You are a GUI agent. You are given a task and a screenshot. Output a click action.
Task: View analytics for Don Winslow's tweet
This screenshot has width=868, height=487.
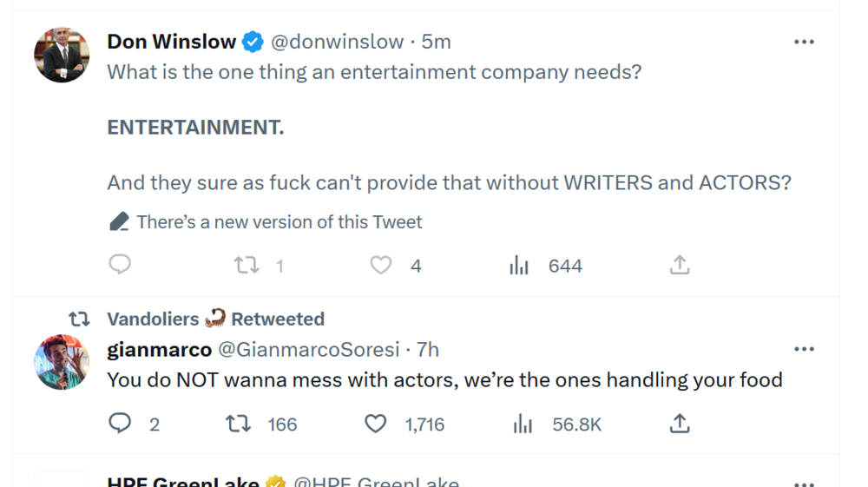(519, 266)
